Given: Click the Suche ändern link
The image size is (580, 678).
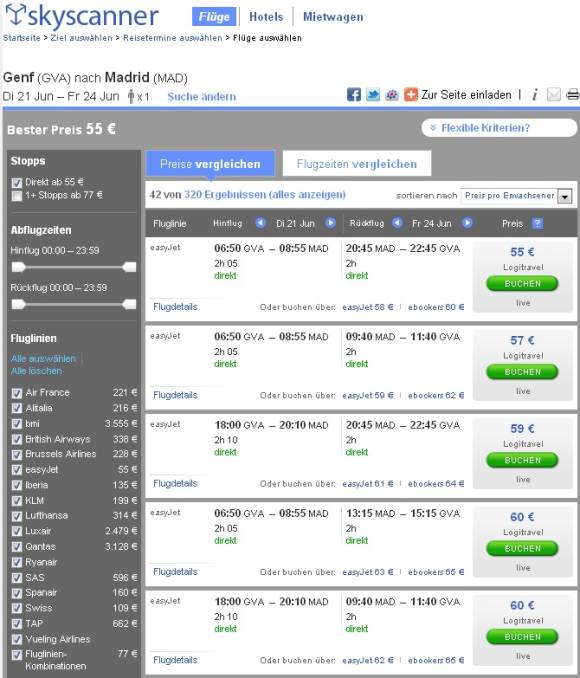Looking at the screenshot, I should (x=202, y=97).
